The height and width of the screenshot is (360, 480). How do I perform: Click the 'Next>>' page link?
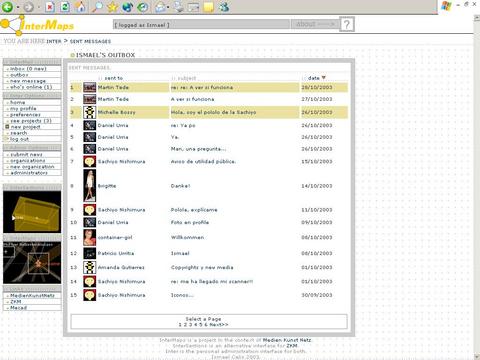[x=219, y=324]
